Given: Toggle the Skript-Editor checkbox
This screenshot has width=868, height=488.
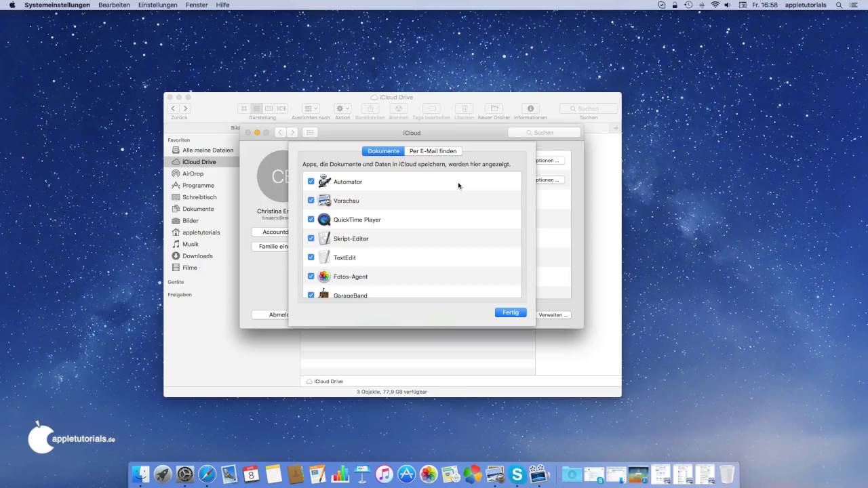Looking at the screenshot, I should (311, 239).
